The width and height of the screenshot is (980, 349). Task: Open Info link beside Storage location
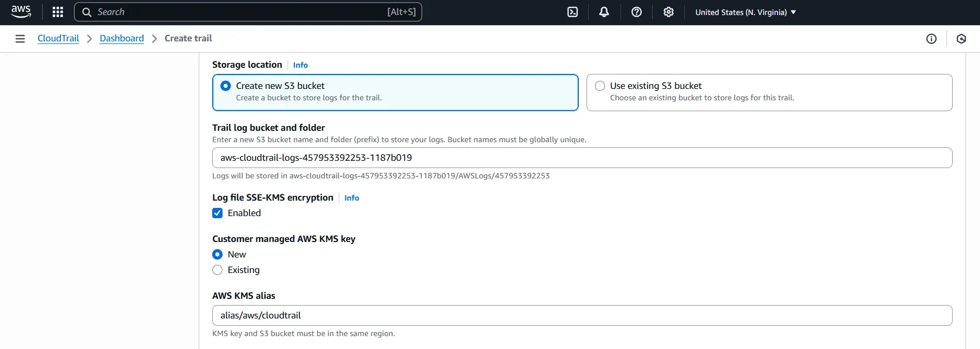[300, 65]
